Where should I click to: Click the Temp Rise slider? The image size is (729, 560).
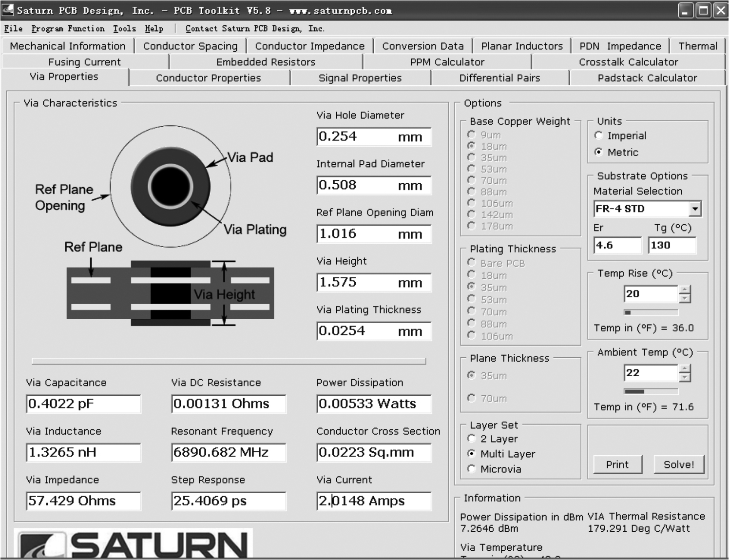point(651,312)
